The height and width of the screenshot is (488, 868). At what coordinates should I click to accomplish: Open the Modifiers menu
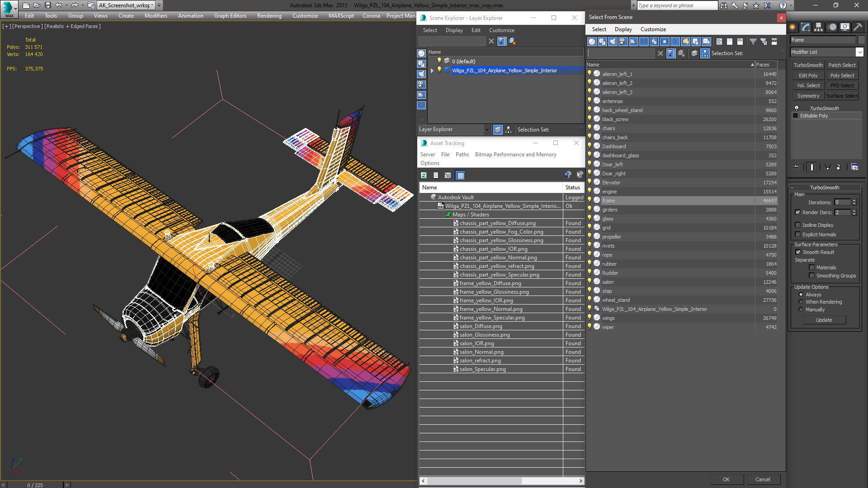point(156,16)
